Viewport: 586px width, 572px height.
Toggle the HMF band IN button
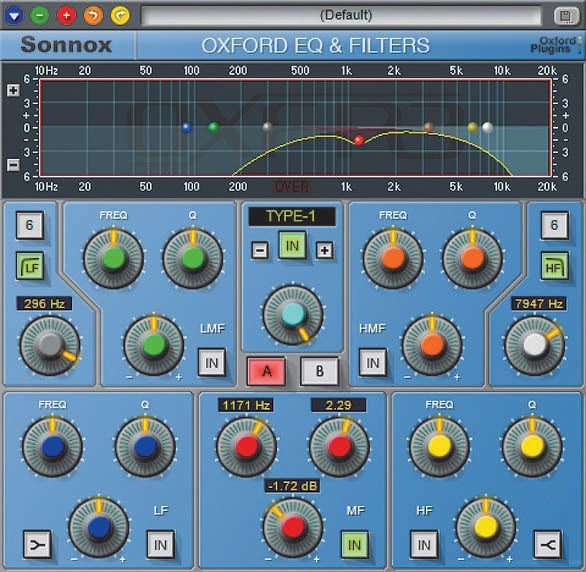tap(373, 362)
